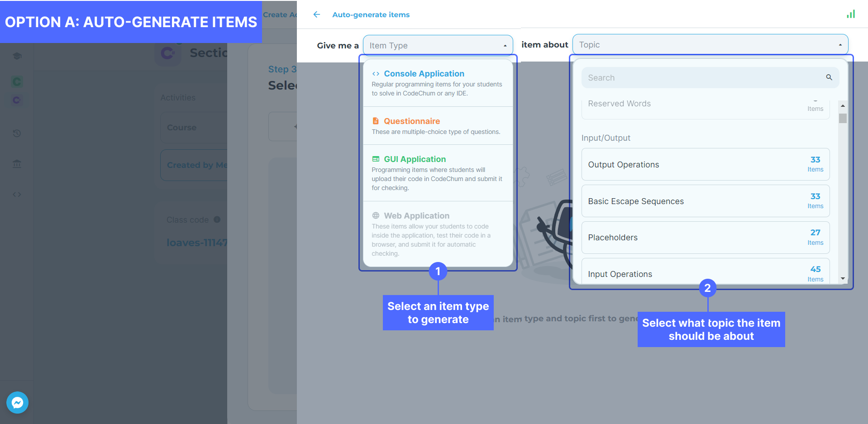Expand the Item Type dropdown

[437, 45]
